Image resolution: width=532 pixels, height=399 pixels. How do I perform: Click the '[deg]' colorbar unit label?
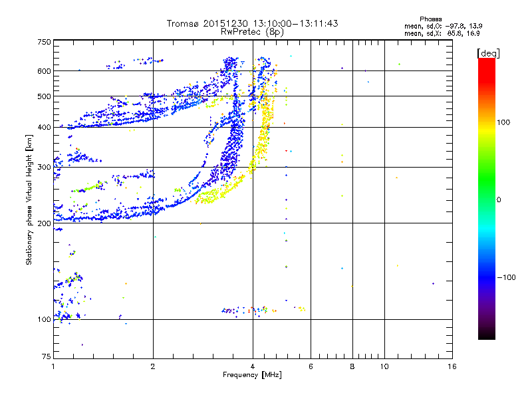point(488,53)
